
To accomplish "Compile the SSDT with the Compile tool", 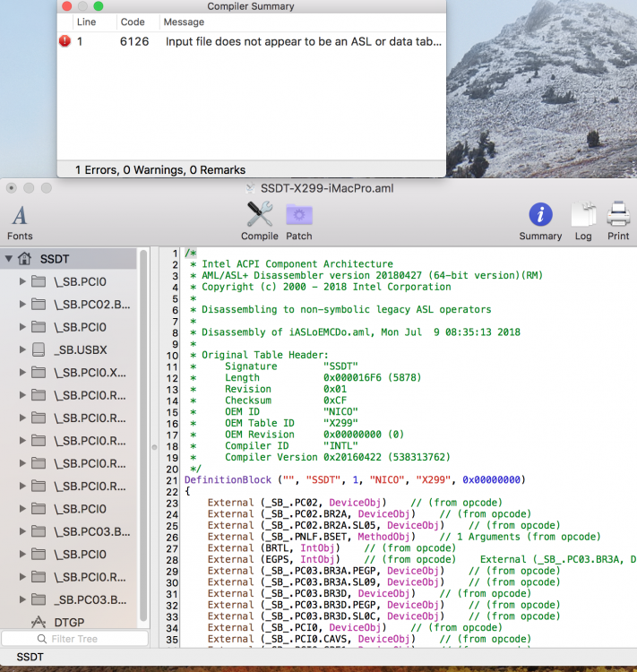I will click(259, 221).
